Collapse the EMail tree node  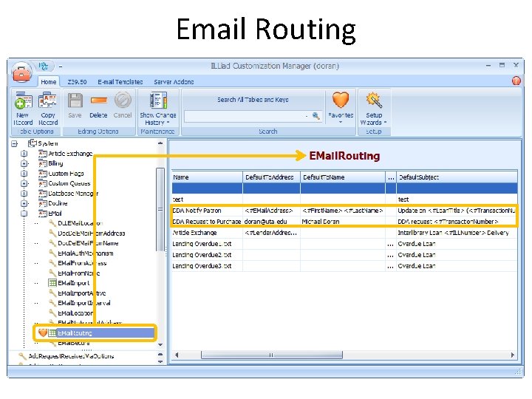click(24, 214)
